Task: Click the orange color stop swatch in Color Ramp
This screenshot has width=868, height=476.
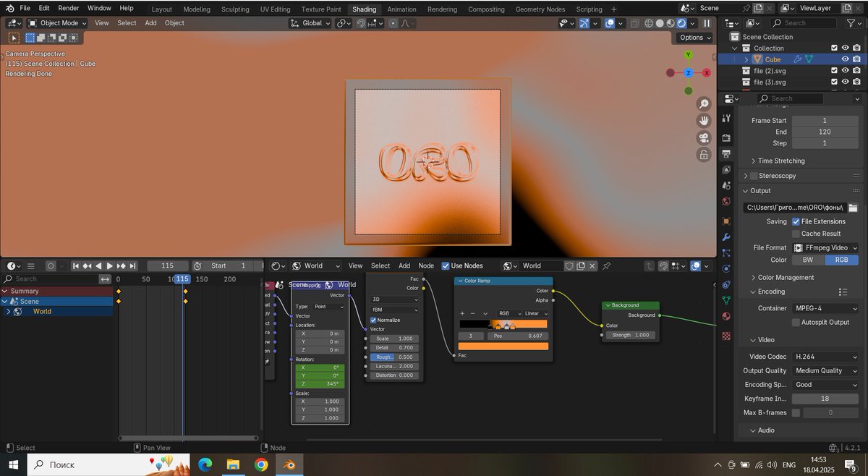Action: tap(503, 347)
